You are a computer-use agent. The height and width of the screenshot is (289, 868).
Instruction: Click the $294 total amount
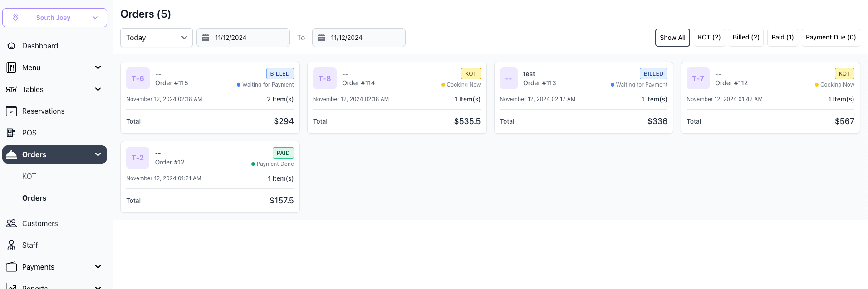[284, 121]
